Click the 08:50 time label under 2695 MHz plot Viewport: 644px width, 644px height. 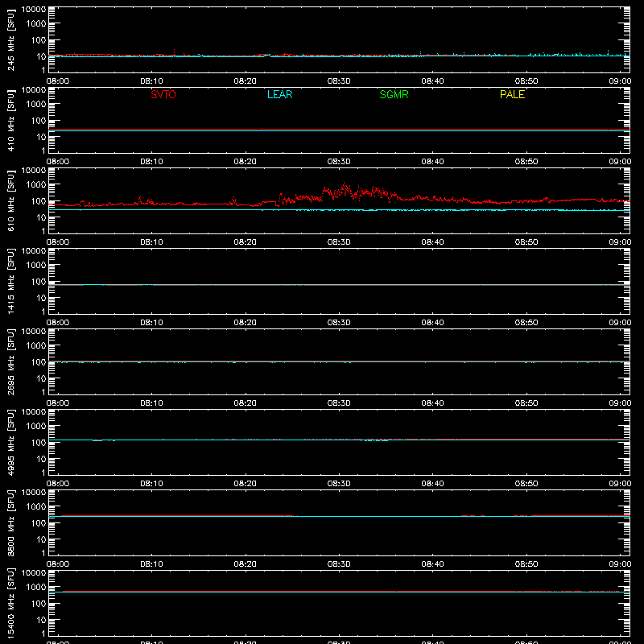tap(526, 403)
